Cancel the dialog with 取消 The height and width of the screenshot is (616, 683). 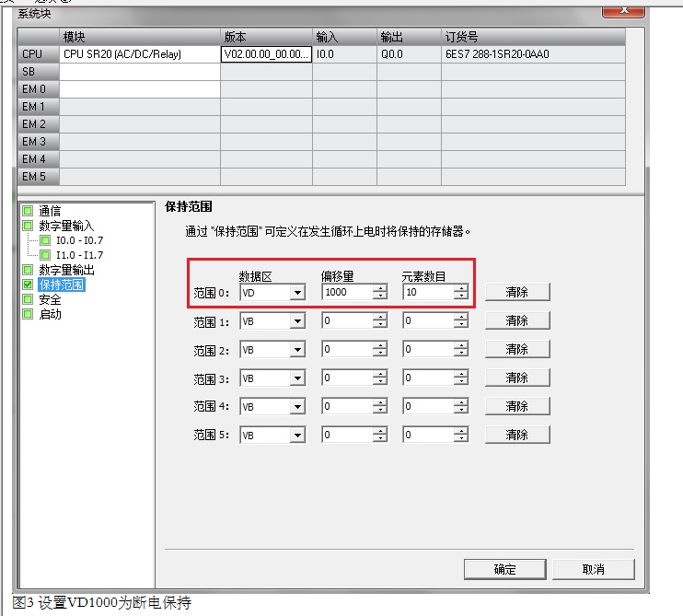point(594,569)
